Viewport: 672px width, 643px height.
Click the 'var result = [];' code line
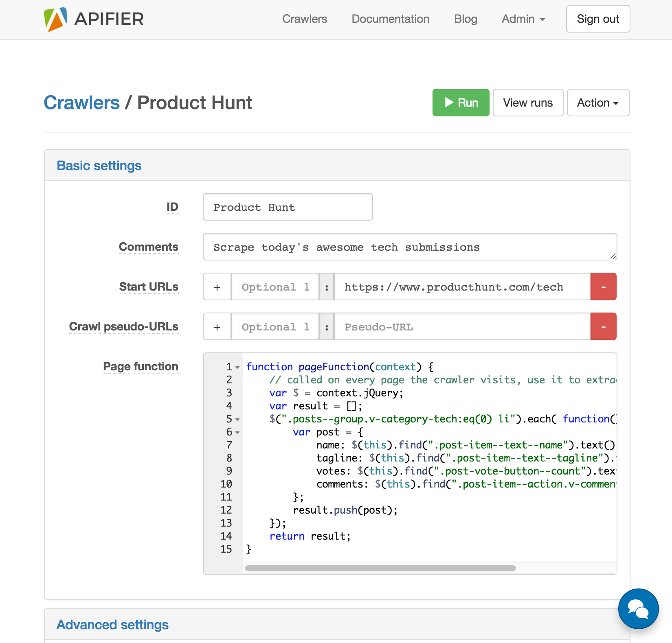(316, 406)
